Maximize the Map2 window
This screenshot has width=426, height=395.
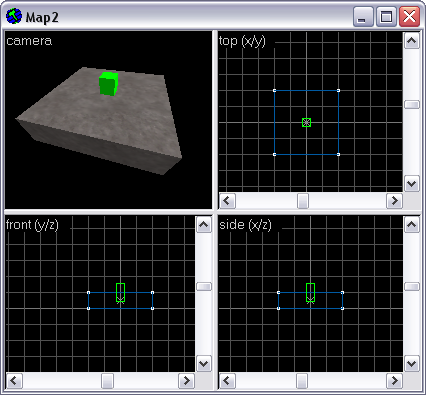[x=386, y=16]
